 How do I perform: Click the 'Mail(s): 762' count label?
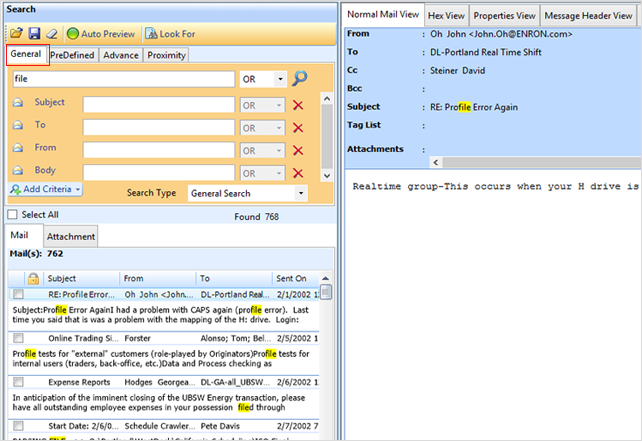[x=36, y=254]
